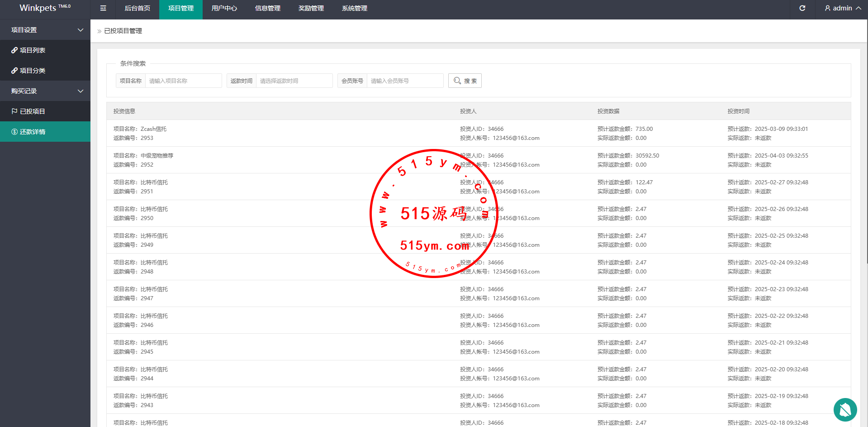Viewport: 868px width, 427px height.
Task: Open the 返款时间 date picker field
Action: coord(294,81)
